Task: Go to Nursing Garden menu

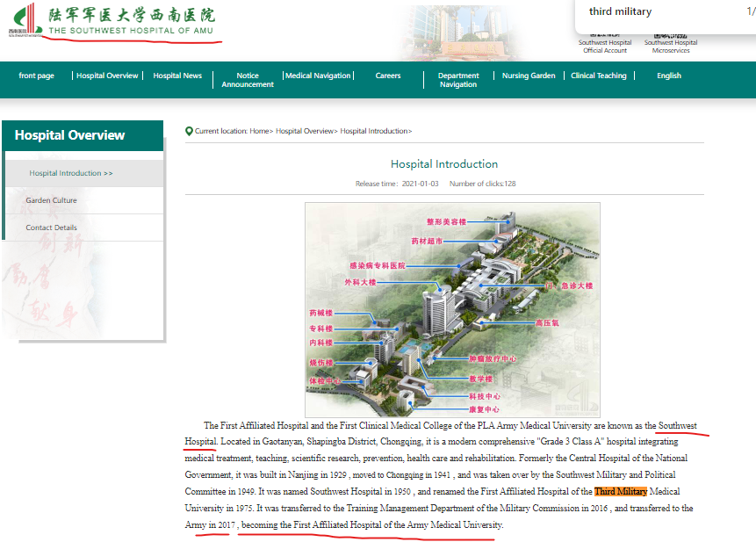Action: (x=529, y=76)
